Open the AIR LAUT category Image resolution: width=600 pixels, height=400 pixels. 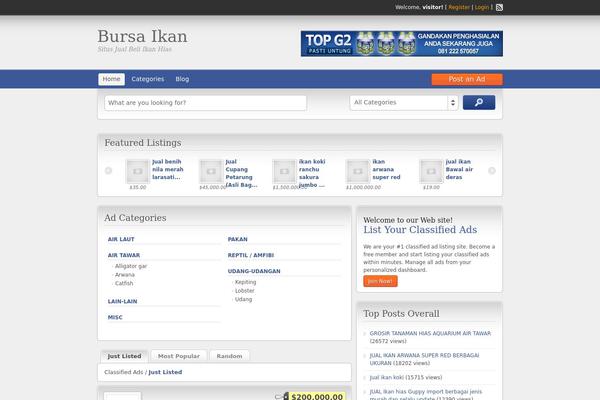121,239
